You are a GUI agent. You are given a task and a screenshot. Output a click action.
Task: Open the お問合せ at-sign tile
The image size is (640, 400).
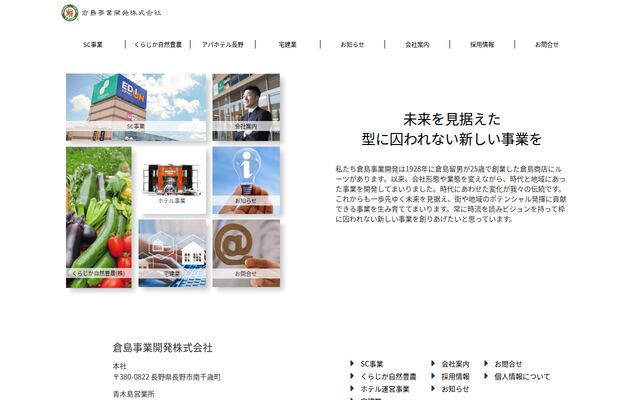point(246,253)
